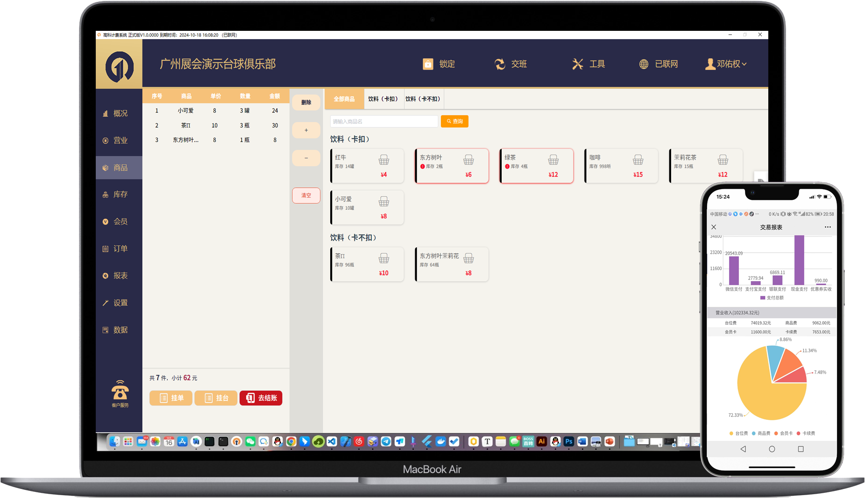Click the 挂台 assign-to-table button

click(x=216, y=398)
